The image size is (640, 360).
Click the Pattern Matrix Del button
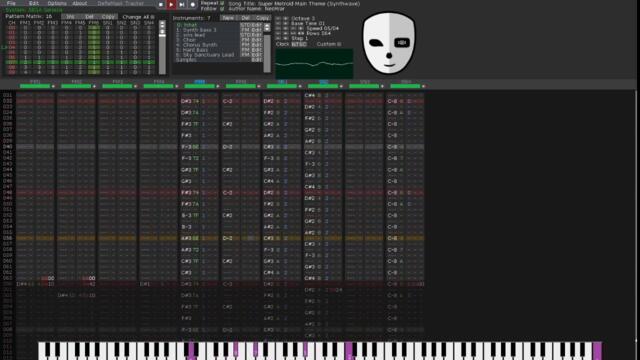(89, 17)
